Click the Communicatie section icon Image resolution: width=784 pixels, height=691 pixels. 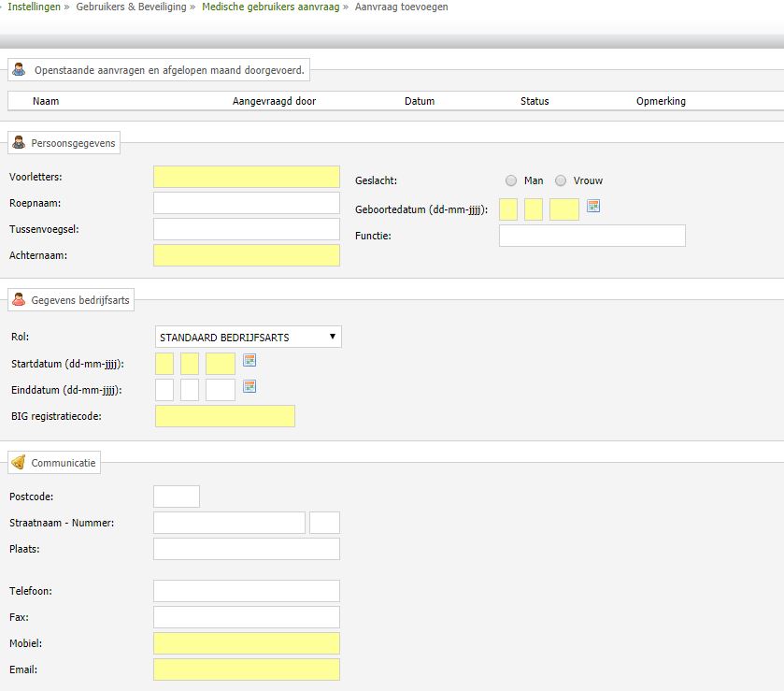(19, 462)
